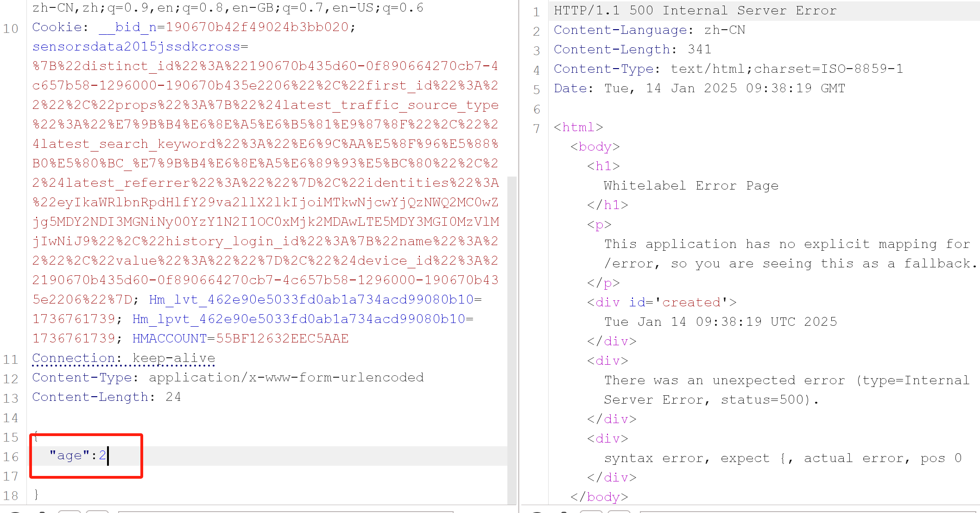Click the <div id='created'> tag

[x=662, y=303]
